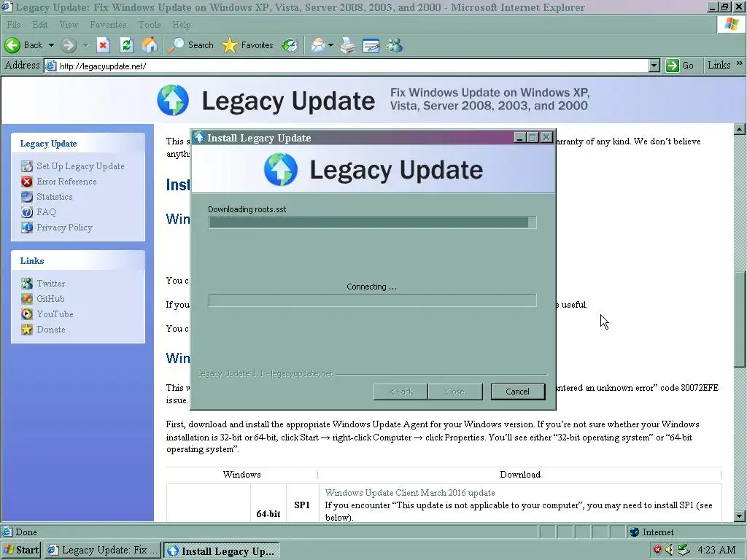Cancel the Legacy Update installation
Screen dimensions: 747x560
(517, 392)
